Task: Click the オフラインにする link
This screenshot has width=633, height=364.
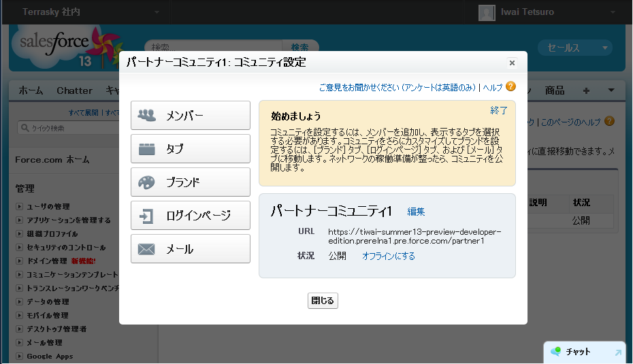Action: (x=389, y=256)
